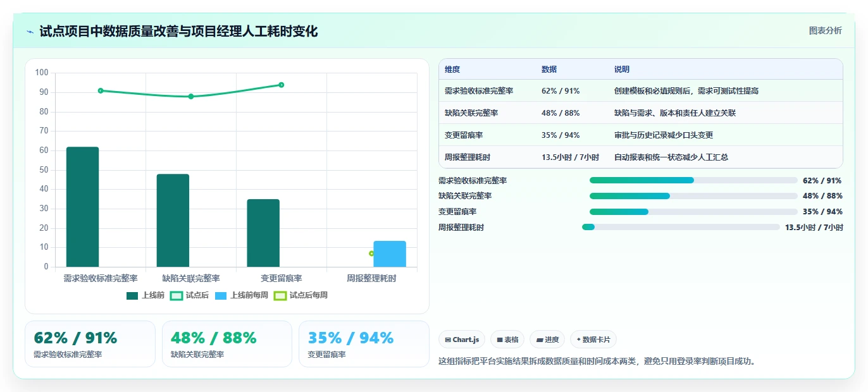
Task: Click the line point at 94 on chart
Action: [x=282, y=85]
